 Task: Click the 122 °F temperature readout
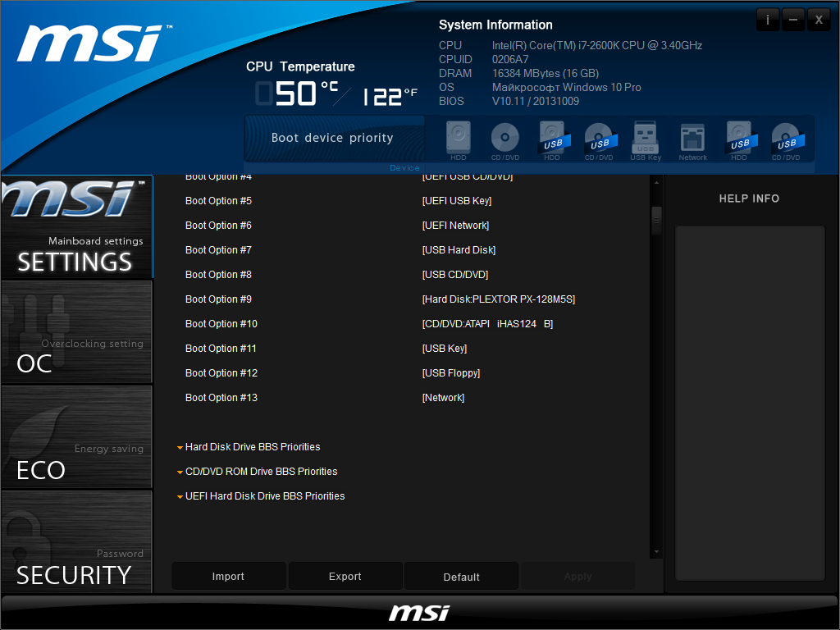(x=390, y=97)
